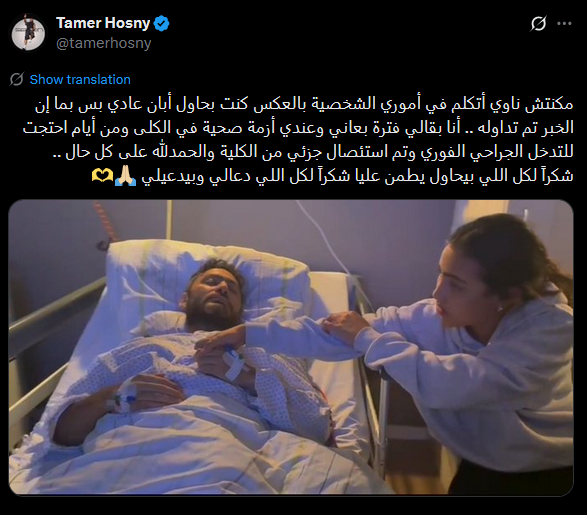Image resolution: width=587 pixels, height=515 pixels.
Task: Click the IV cannula on patient's hand
Action: [x=124, y=399]
